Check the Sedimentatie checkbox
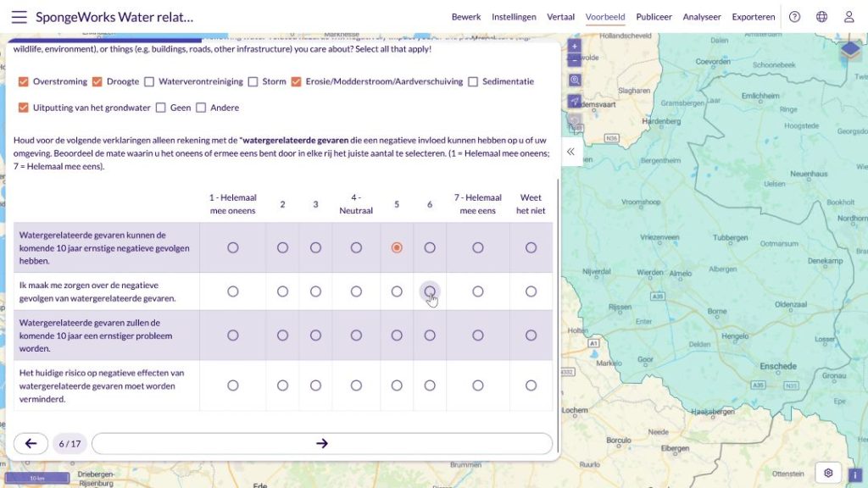This screenshot has height=488, width=868. 473,82
